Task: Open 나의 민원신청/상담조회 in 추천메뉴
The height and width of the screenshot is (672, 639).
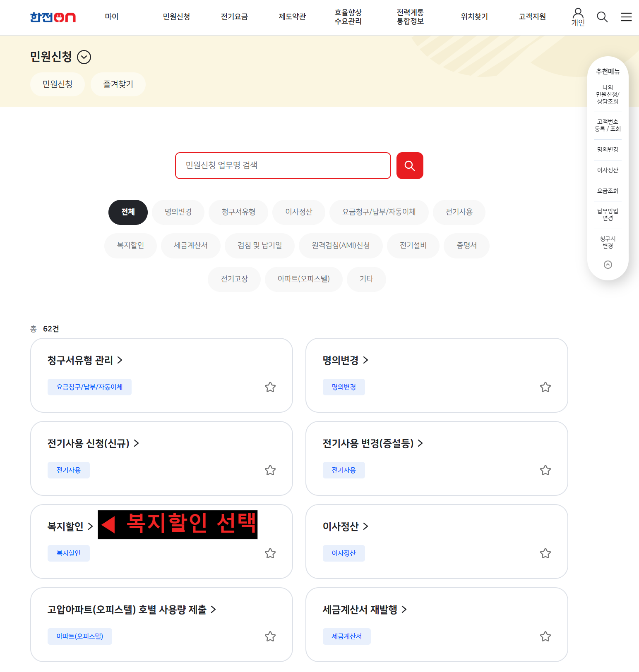Action: (608, 95)
